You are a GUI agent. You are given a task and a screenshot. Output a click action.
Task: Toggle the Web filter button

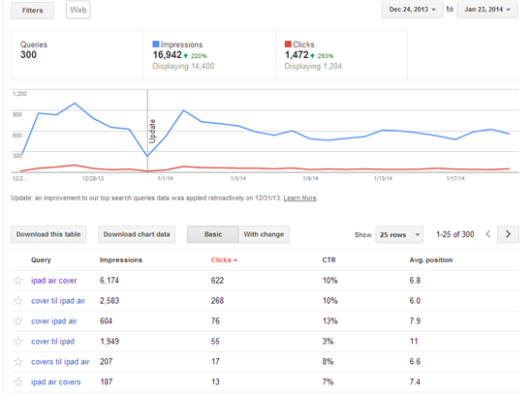click(x=78, y=11)
